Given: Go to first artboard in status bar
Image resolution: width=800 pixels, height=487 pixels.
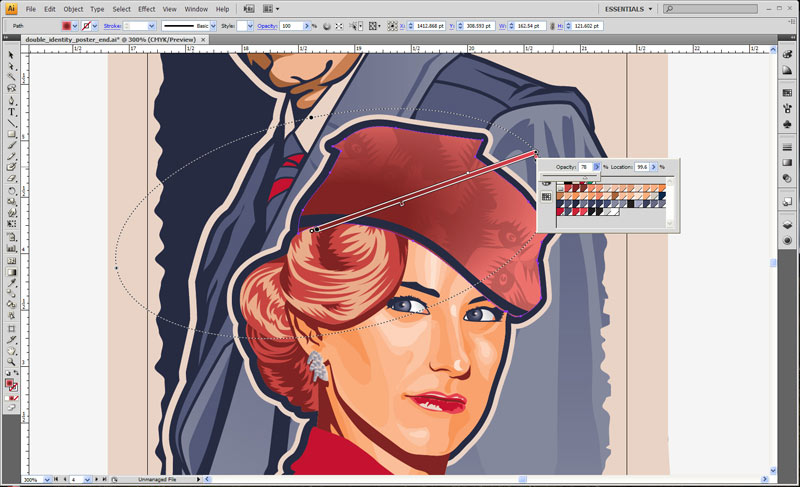Looking at the screenshot, I should tap(56, 480).
